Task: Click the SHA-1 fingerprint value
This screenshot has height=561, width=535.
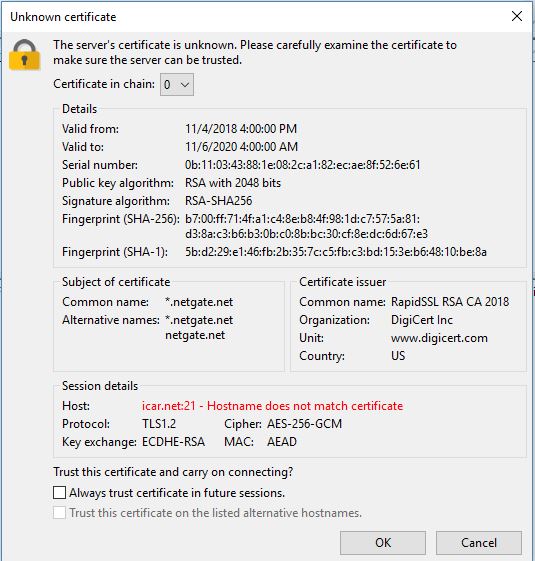Action: (336, 252)
